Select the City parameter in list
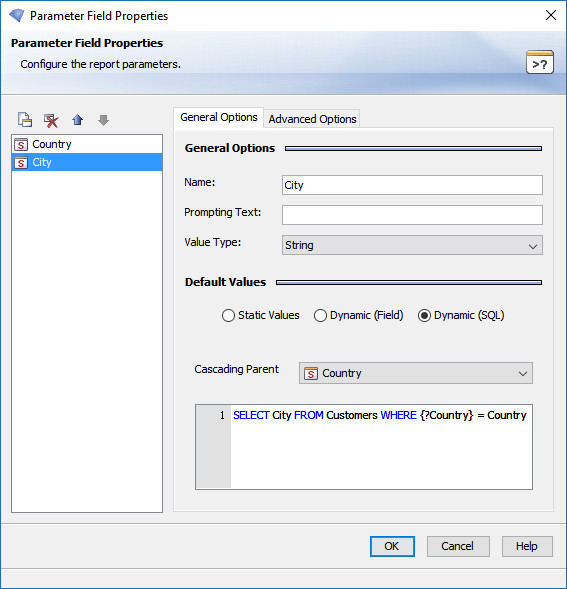Viewport: 567px width, 589px height. tap(87, 162)
